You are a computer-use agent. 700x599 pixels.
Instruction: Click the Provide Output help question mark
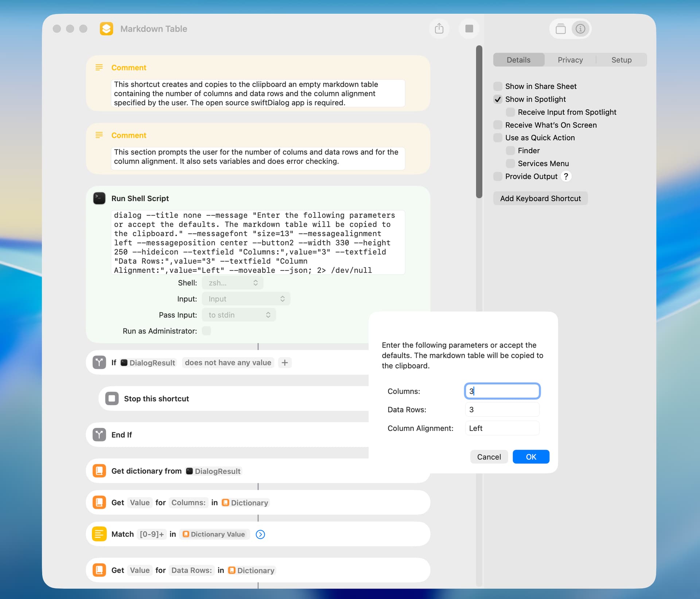566,176
